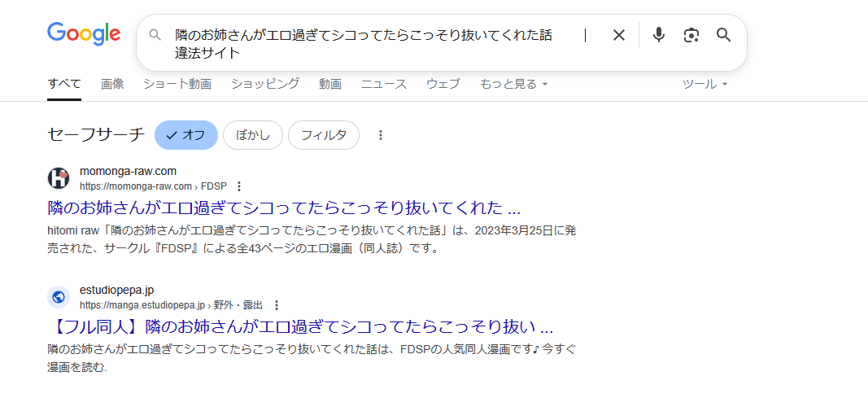Select SafeSearch ぼかし option chip
This screenshot has width=868, height=398.
tap(253, 135)
